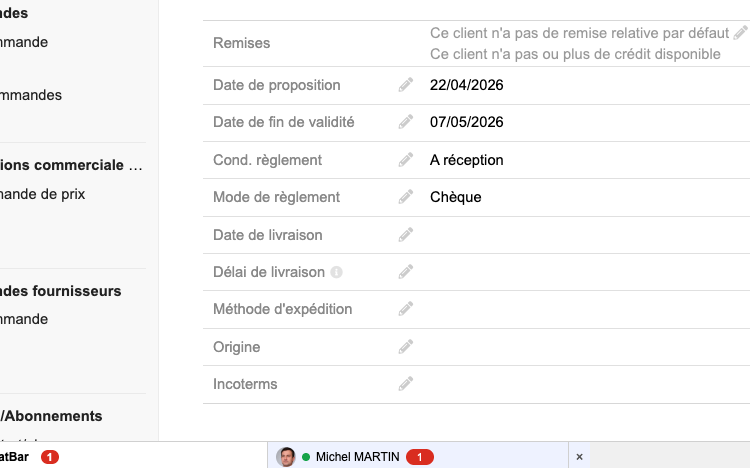
Task: Close the Michel MARTIN chat window
Action: [x=579, y=457]
